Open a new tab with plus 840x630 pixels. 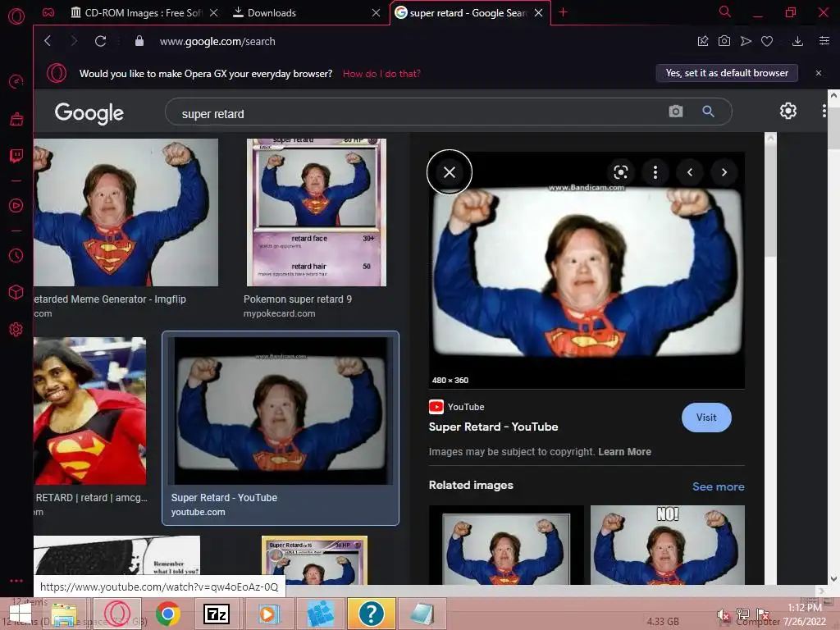563,11
